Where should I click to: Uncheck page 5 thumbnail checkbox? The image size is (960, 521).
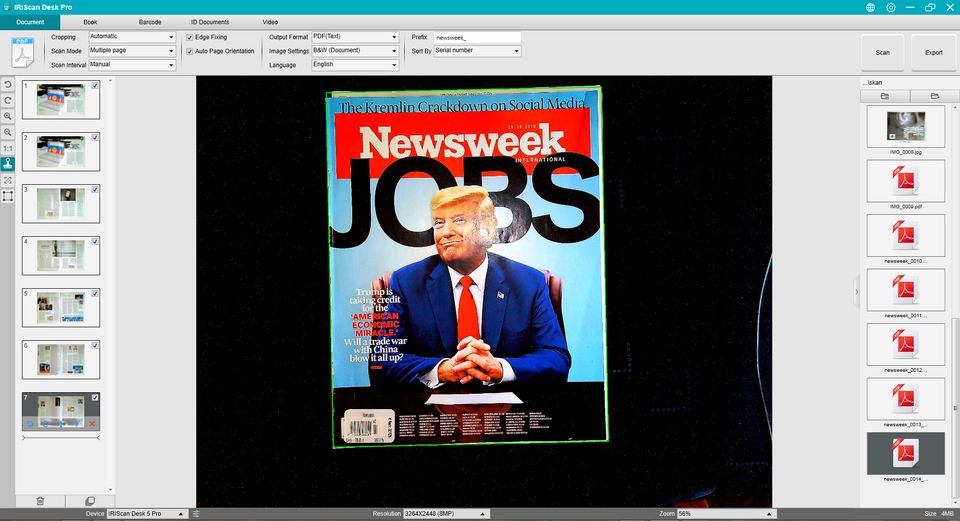pos(95,294)
